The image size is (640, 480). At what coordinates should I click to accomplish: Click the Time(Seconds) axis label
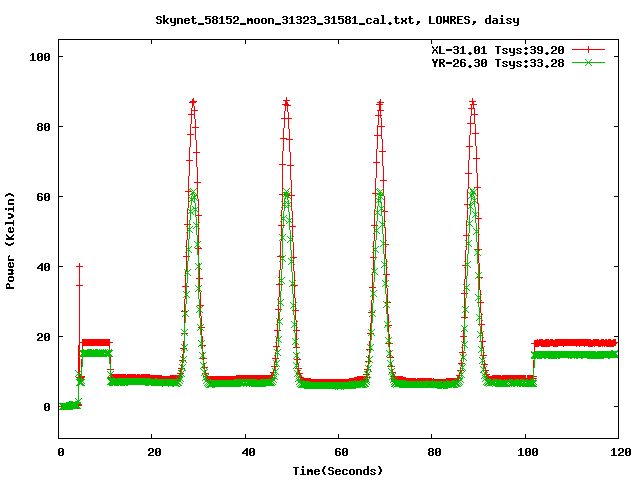pyautogui.click(x=338, y=471)
